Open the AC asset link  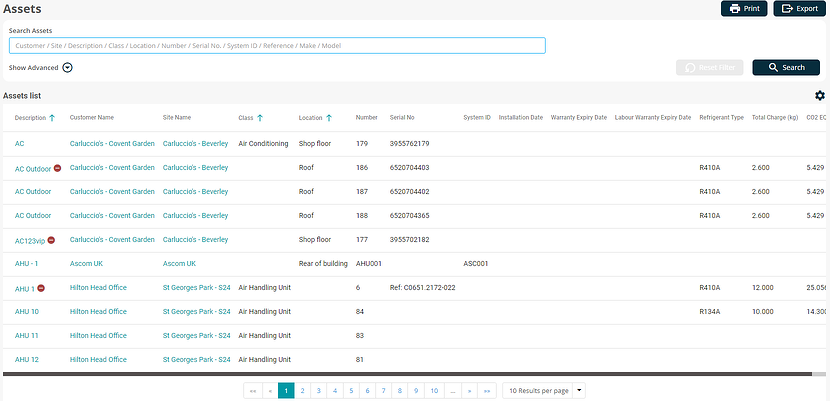(19, 143)
